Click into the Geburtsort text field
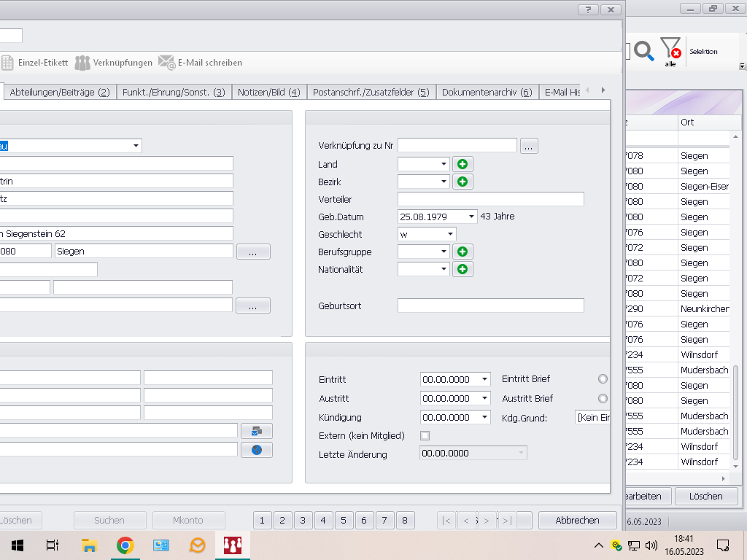The image size is (747, 560). tap(490, 306)
